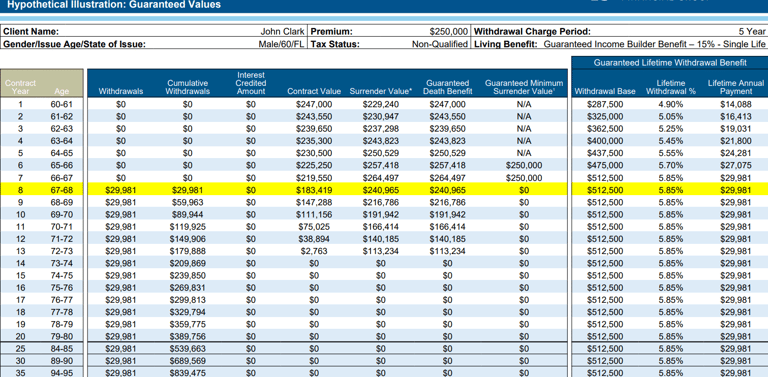Click the Guaranteed Death Benefit column header
Viewport: 768px width, 377px height.
[447, 87]
